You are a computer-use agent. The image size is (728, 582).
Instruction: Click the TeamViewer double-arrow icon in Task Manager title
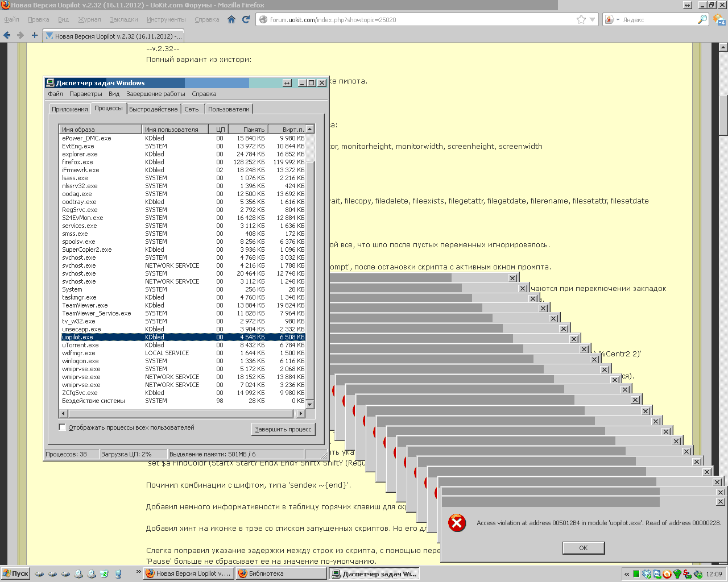pyautogui.click(x=287, y=83)
